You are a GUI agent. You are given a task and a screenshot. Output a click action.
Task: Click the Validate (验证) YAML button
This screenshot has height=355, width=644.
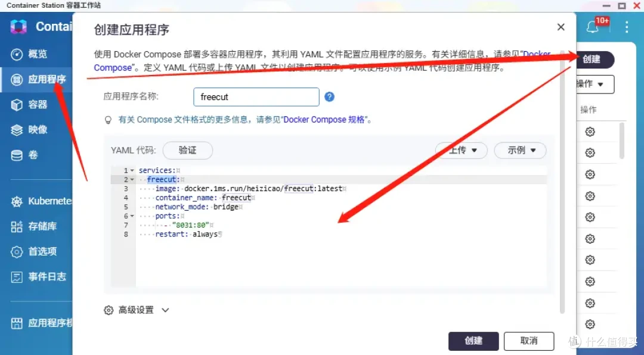pyautogui.click(x=188, y=150)
